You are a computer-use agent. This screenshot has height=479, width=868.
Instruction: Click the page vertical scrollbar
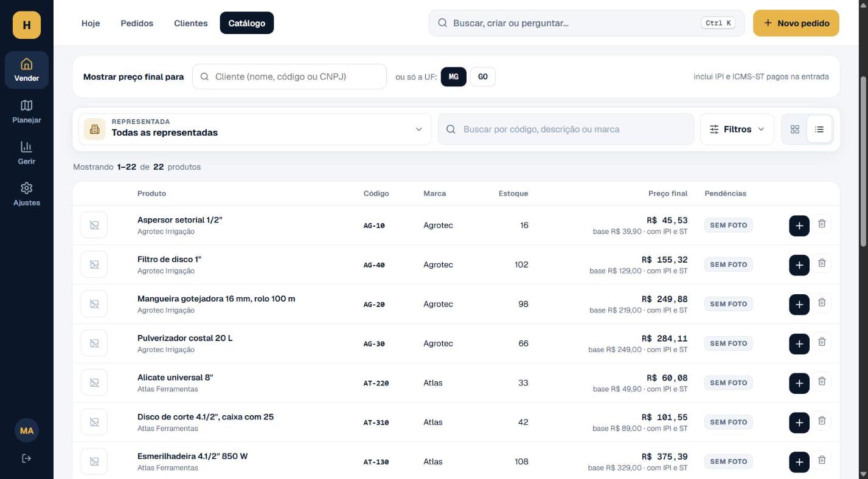pyautogui.click(x=864, y=162)
